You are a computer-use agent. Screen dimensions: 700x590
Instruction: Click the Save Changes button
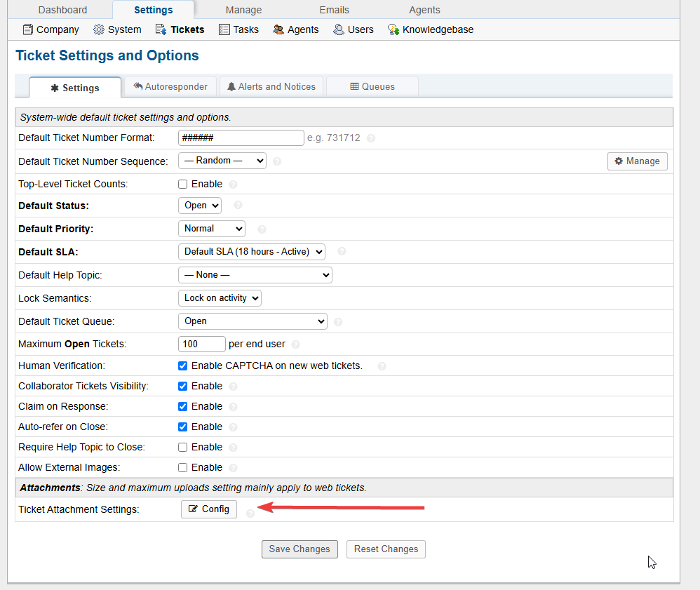point(299,549)
